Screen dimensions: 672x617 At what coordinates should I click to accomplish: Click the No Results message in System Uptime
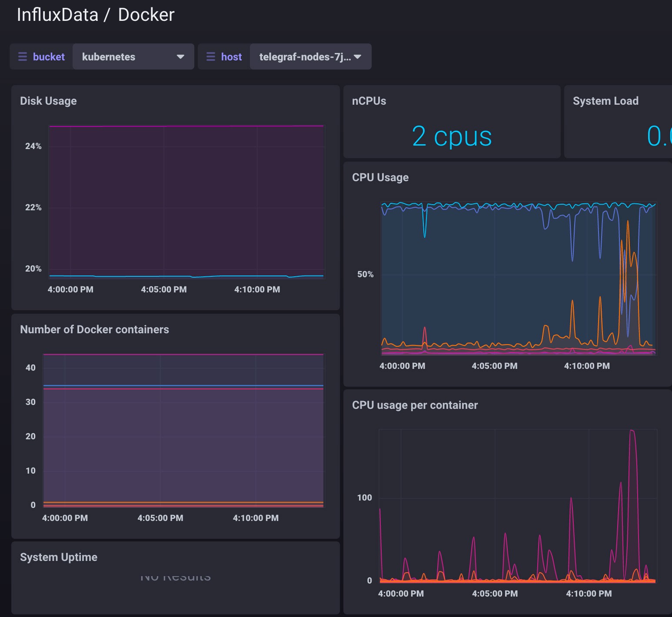pos(175,576)
